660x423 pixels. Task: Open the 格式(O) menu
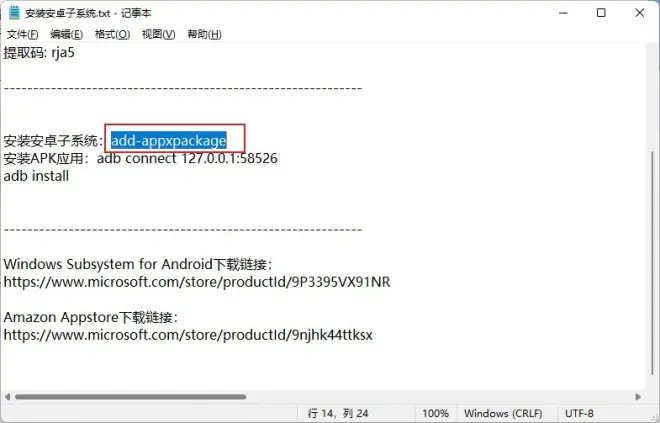pyautogui.click(x=112, y=34)
